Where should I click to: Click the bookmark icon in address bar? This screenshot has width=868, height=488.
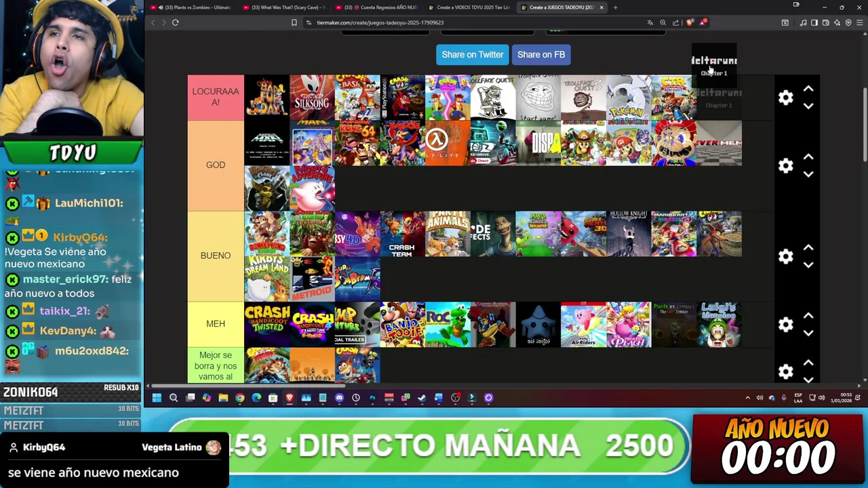[294, 22]
